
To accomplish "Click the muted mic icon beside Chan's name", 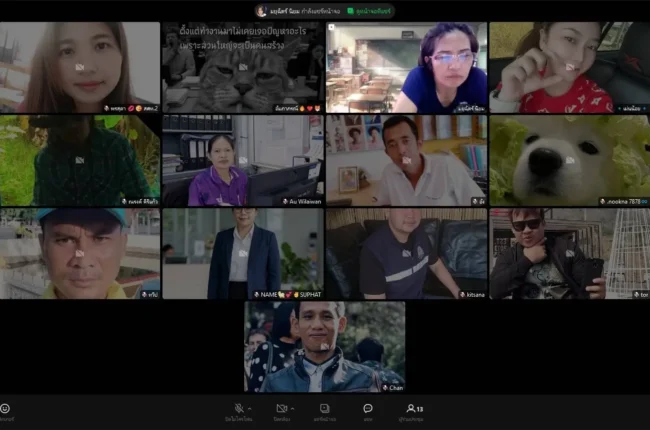I will [385, 388].
